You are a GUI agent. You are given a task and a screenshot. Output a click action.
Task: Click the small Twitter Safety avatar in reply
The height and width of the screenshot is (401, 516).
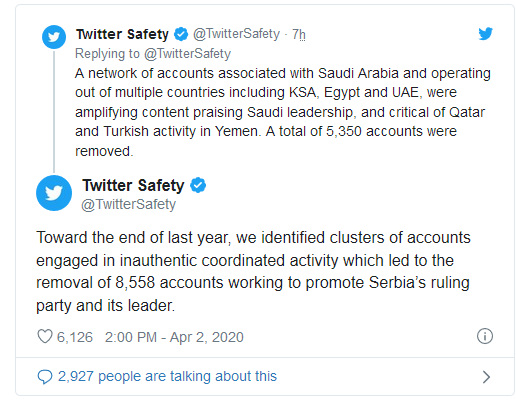pos(54,37)
